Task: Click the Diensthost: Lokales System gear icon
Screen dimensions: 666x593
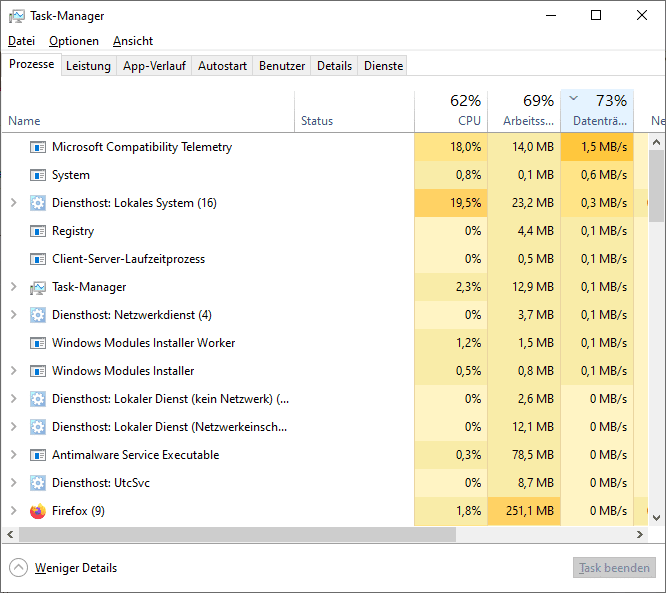Action: click(38, 203)
